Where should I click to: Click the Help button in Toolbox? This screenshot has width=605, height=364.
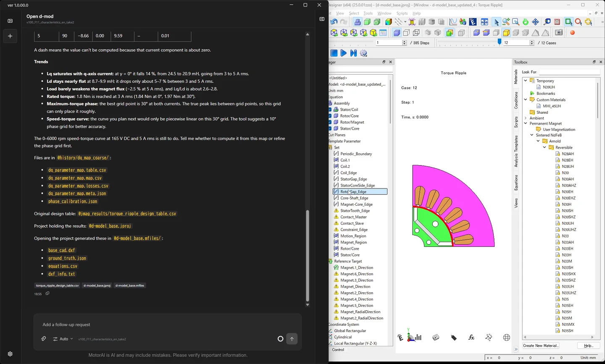pyautogui.click(x=588, y=346)
